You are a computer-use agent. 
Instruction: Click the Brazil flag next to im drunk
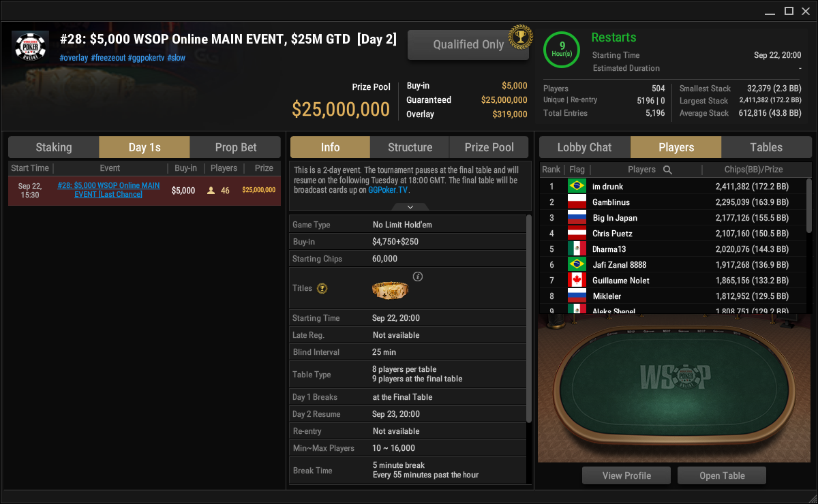[577, 186]
